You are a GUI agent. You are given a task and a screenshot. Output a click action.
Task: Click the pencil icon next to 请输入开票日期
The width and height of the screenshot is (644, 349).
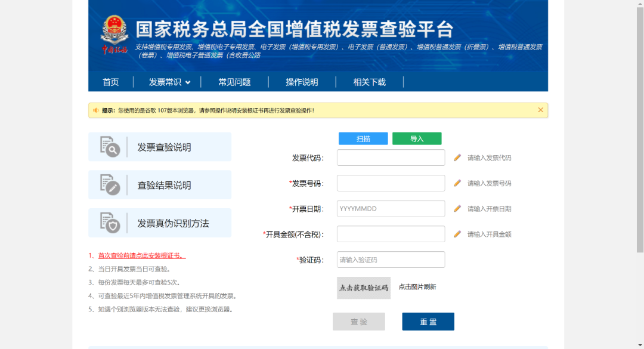pyautogui.click(x=457, y=208)
